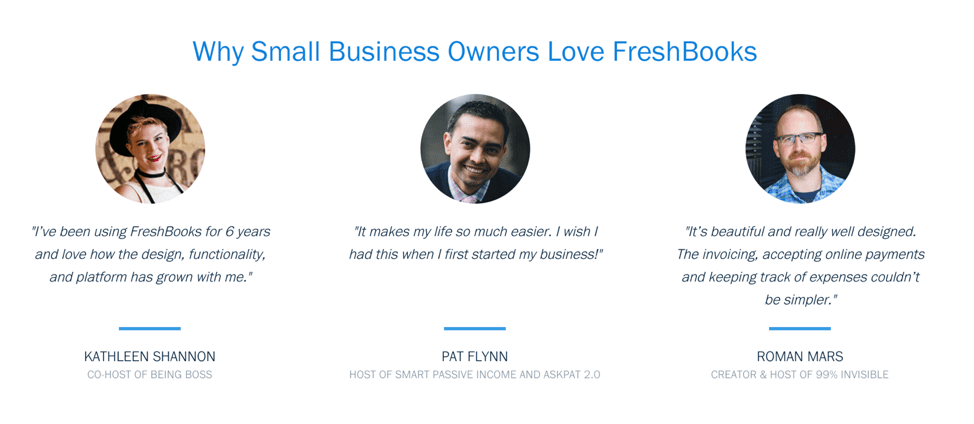Click the blue divider above Kathleen Shannon
The width and height of the screenshot is (974, 424).
150,328
